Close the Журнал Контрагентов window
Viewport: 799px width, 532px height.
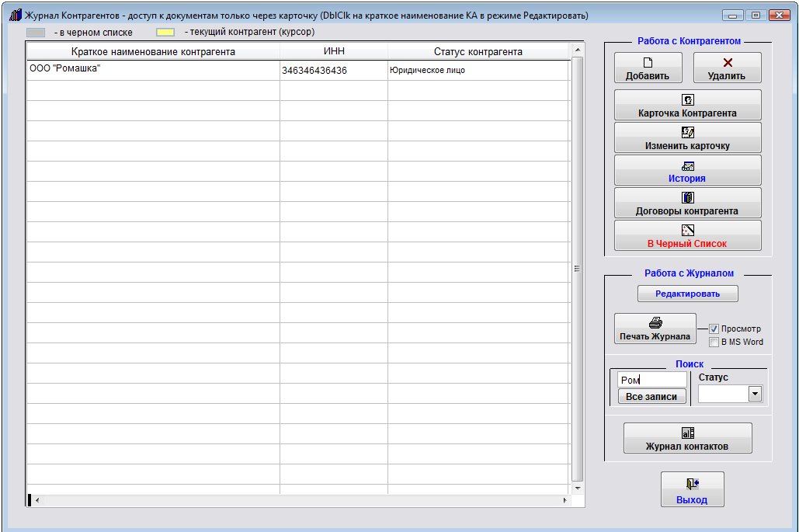[779, 16]
